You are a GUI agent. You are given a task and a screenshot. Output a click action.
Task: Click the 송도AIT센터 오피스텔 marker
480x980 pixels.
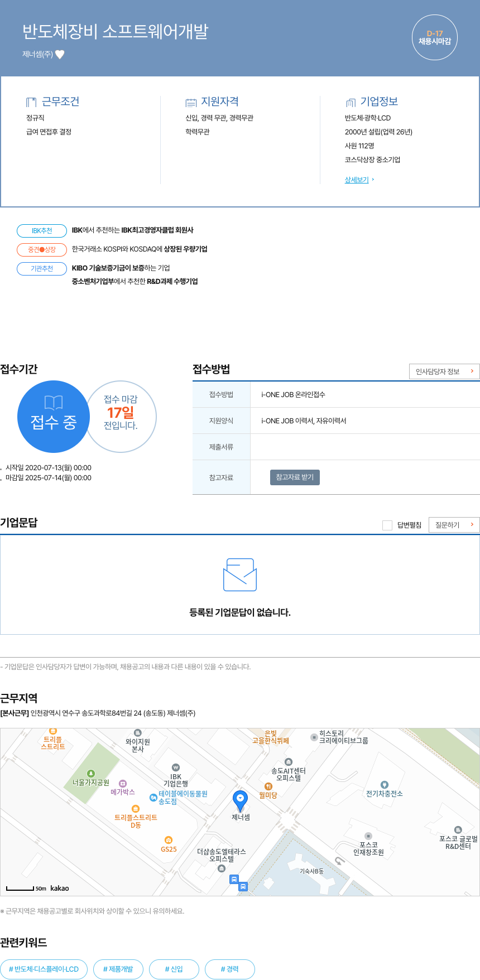pos(289,762)
